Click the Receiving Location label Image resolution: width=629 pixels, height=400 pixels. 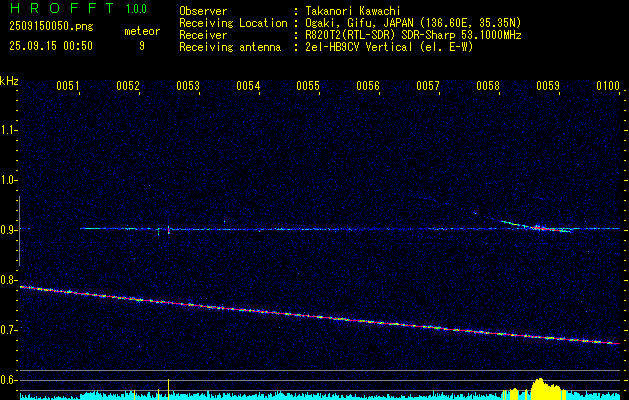pos(233,23)
